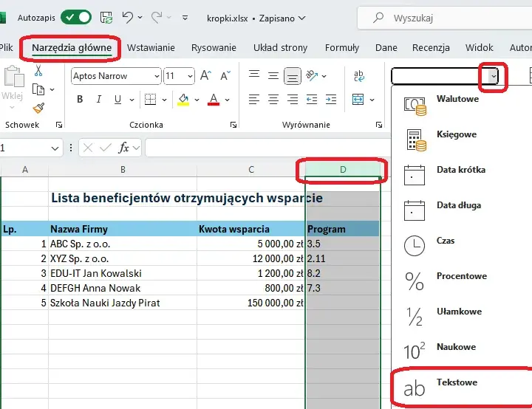Viewport: 532px width, 409px height.
Task: Choose Naukowe number format
Action: [x=462, y=351]
